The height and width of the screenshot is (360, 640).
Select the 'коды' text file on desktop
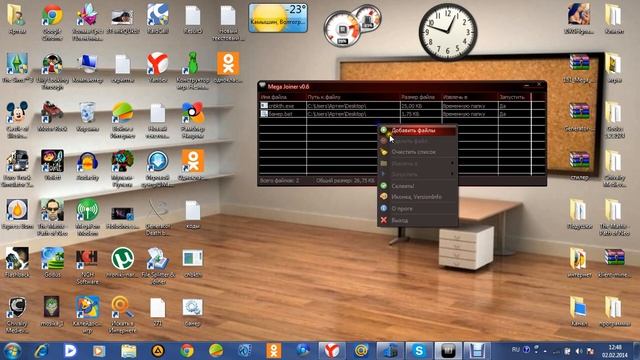pyautogui.click(x=193, y=214)
